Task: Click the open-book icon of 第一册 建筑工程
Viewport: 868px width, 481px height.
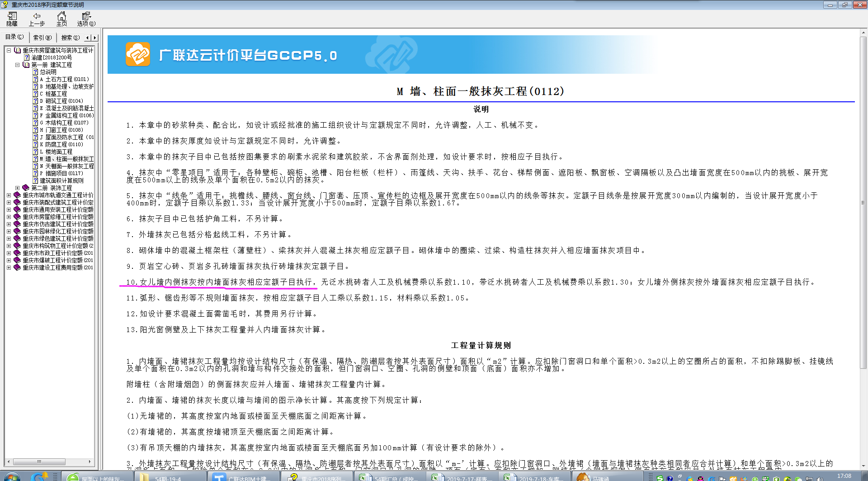Action: click(x=26, y=65)
